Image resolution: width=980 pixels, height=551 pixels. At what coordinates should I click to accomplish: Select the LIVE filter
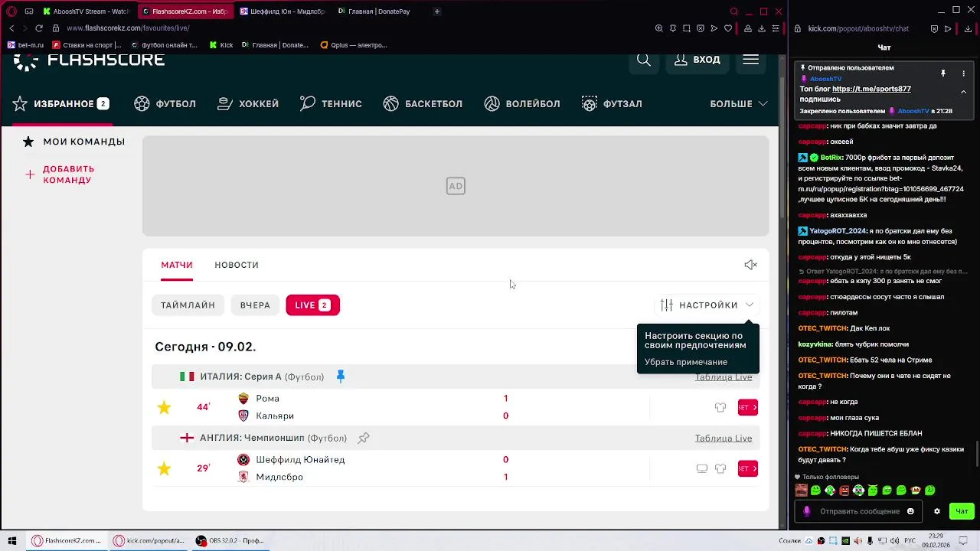coord(312,305)
